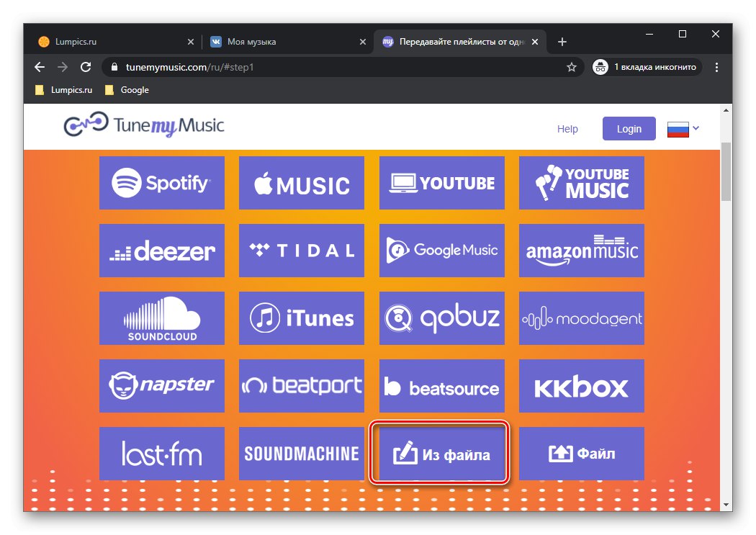Choose the Amazon Music tile

(582, 251)
